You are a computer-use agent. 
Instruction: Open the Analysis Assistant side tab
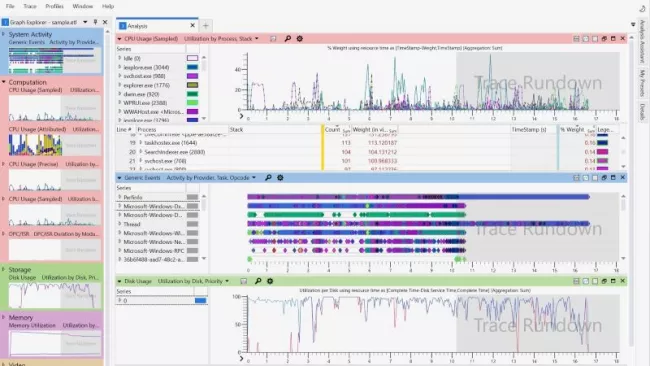(x=642, y=42)
